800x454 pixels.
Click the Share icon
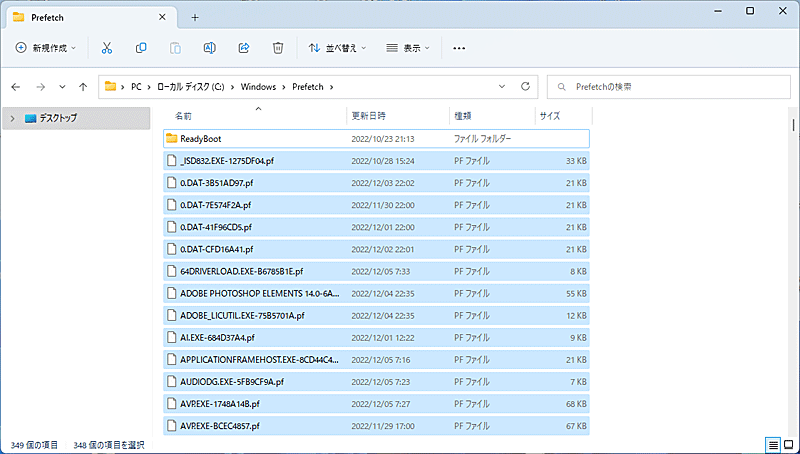pyautogui.click(x=244, y=48)
